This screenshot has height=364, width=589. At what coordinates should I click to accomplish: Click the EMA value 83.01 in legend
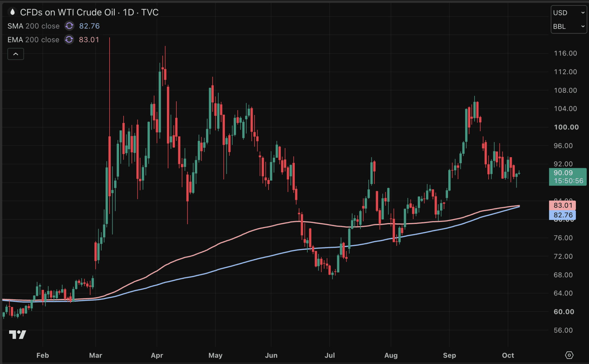89,40
